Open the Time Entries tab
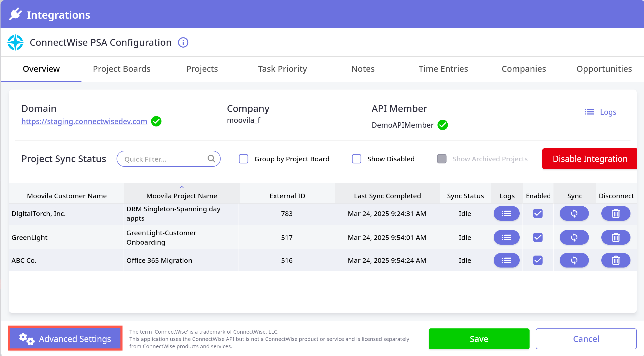644x356 pixels. point(443,69)
